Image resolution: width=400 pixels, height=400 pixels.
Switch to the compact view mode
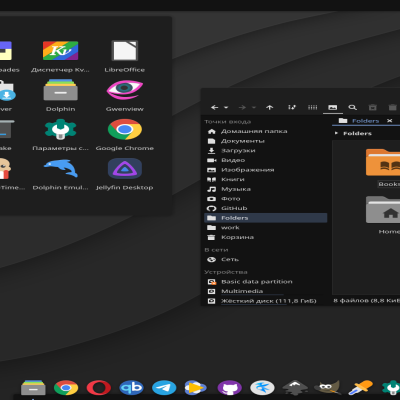click(312, 107)
